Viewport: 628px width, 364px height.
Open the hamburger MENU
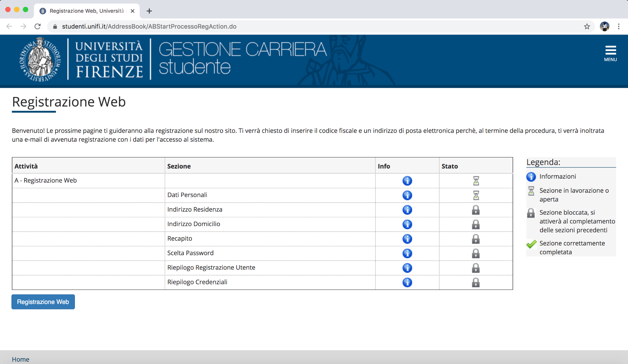pos(610,54)
